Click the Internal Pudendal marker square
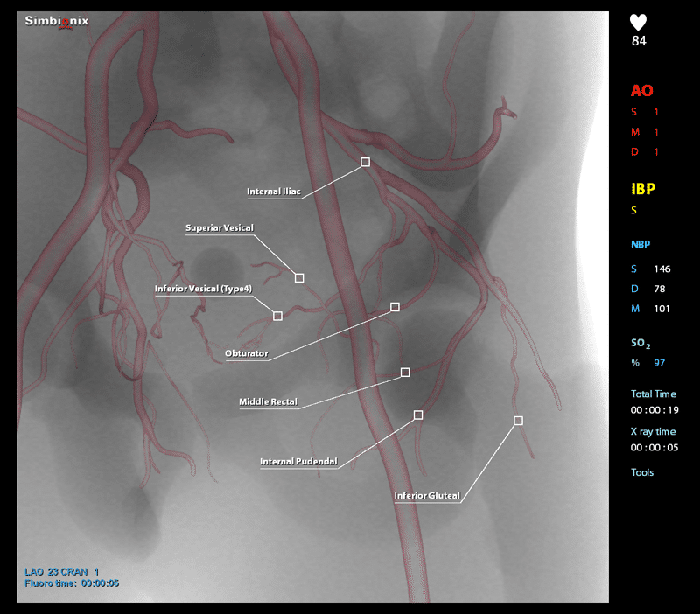700x614 pixels. (418, 415)
